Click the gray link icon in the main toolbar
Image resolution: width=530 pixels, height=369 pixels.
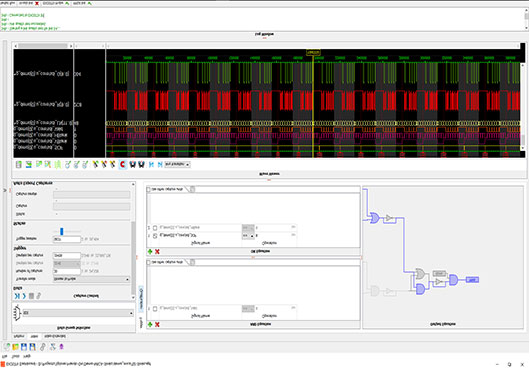coord(43,347)
